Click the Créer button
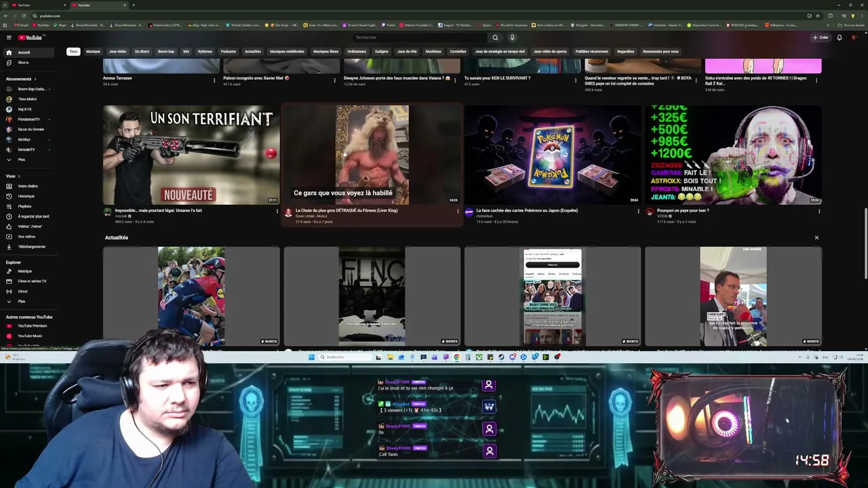 click(x=821, y=38)
